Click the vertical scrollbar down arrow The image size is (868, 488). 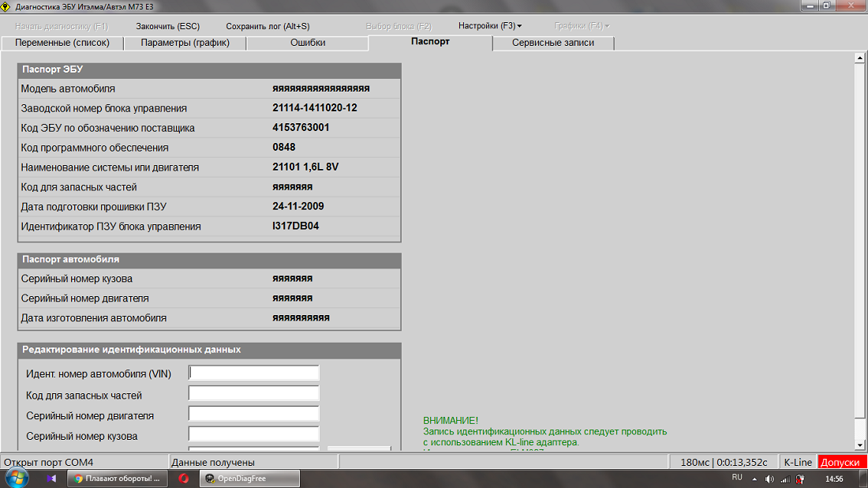[x=860, y=446]
